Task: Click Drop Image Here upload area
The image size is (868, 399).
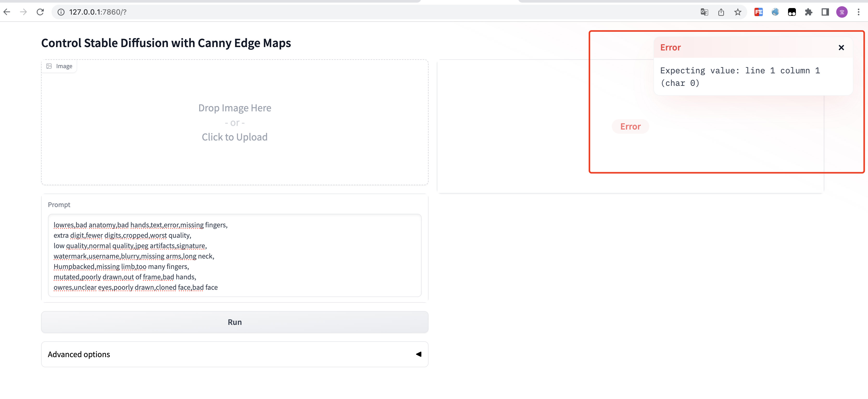Action: pos(235,122)
